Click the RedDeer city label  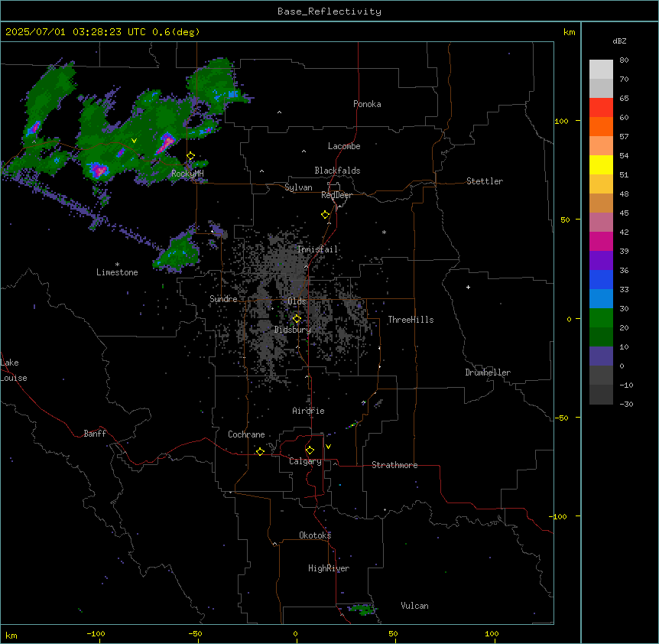click(336, 194)
